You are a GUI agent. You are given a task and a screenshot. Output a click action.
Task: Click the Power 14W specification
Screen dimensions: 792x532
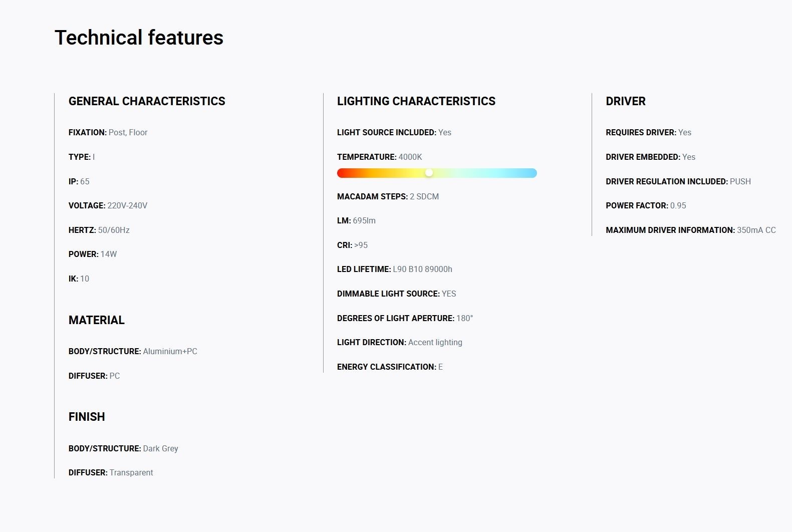pos(93,254)
